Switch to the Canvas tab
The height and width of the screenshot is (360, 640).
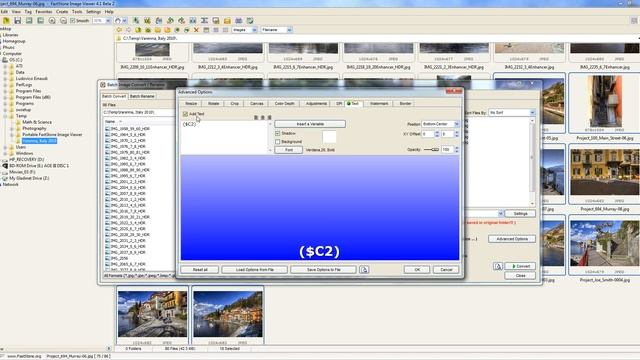257,104
